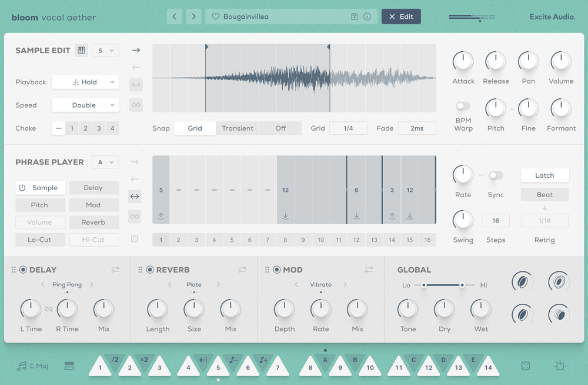588x385 pixels.
Task: Toggle the Sample power button in Phrase Player
Action: pos(23,187)
